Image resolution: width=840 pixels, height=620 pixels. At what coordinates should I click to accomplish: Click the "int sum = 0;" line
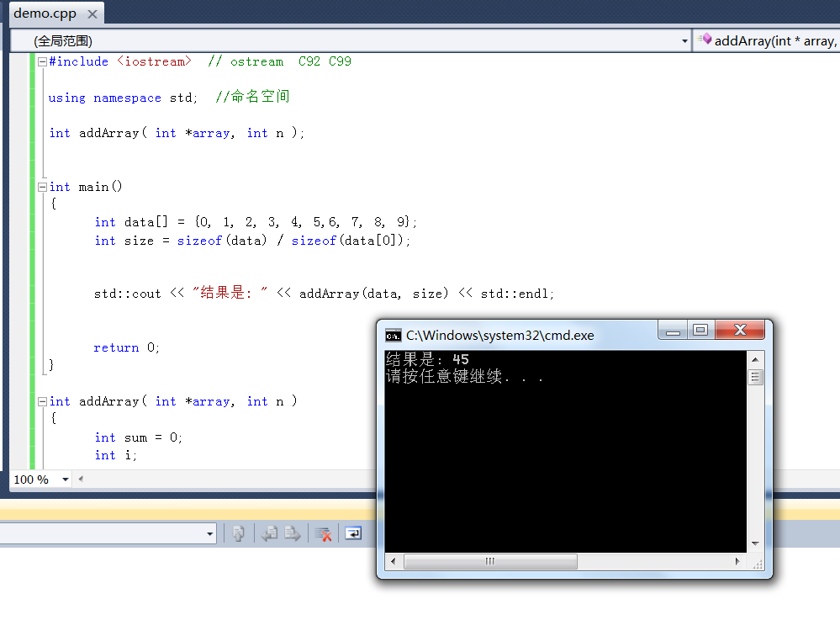138,437
